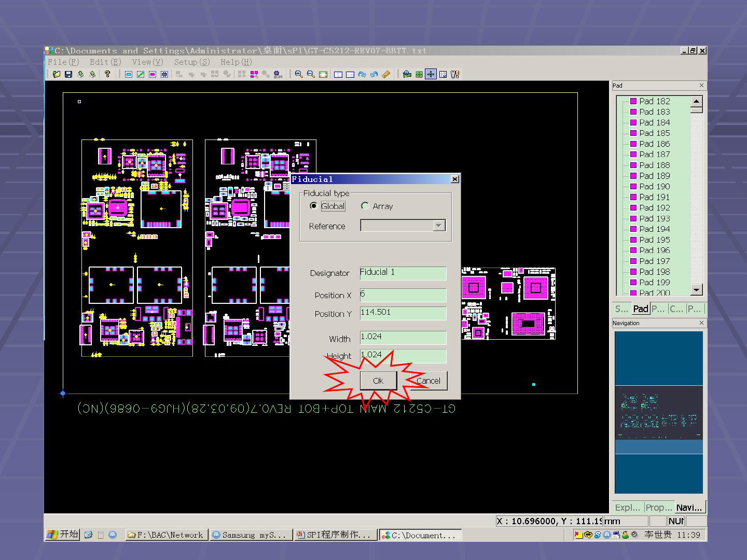Select the Global fiducial type radio button

pos(314,206)
